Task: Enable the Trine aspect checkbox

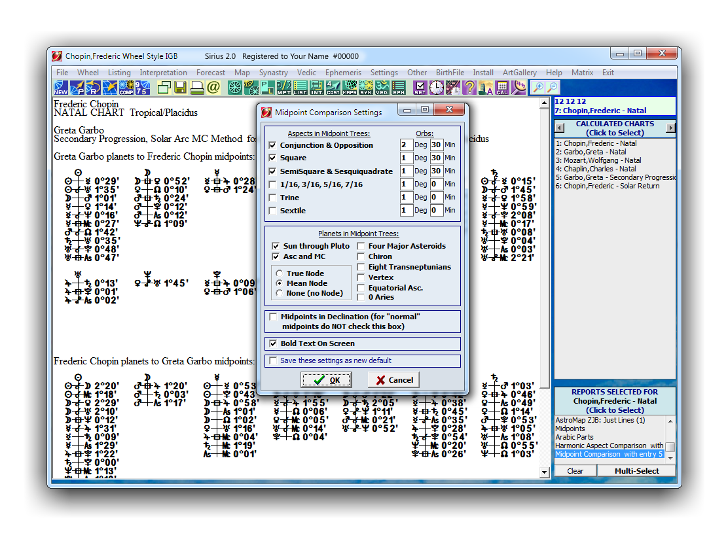Action: [272, 198]
